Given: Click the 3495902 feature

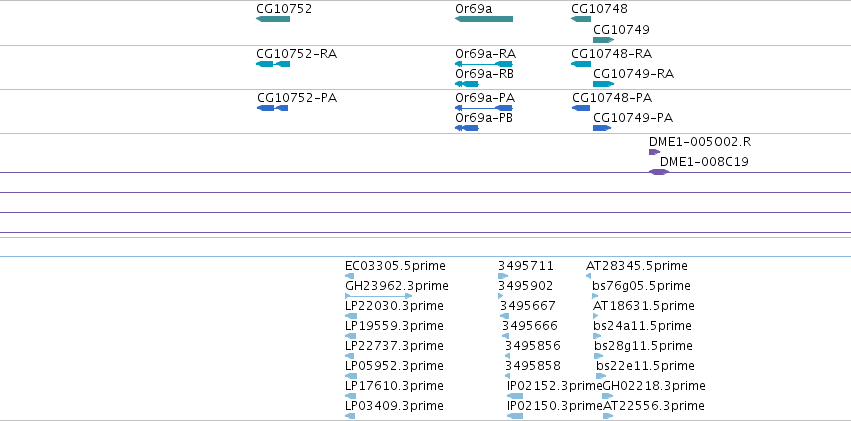Looking at the screenshot, I should [500, 296].
